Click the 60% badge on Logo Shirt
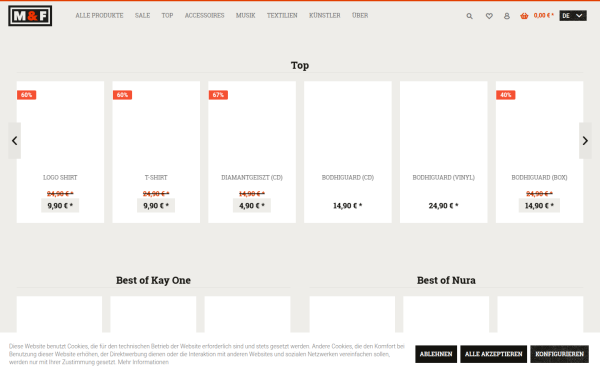 click(26, 95)
